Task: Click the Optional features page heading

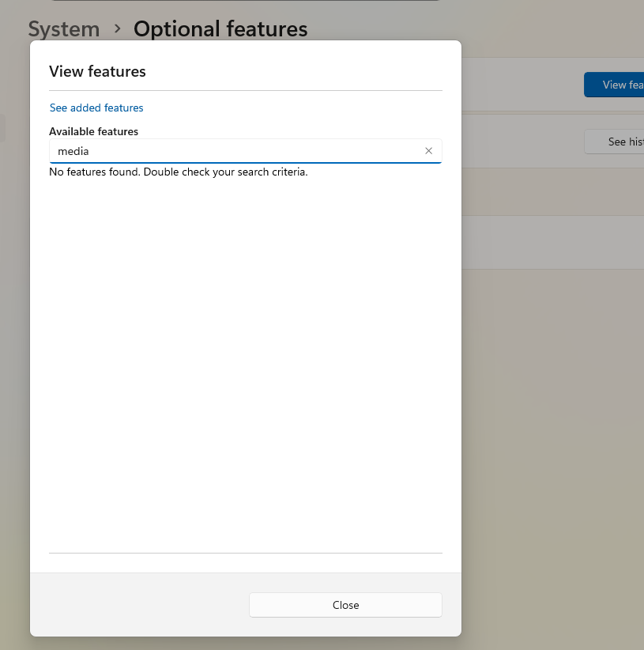Action: [220, 30]
